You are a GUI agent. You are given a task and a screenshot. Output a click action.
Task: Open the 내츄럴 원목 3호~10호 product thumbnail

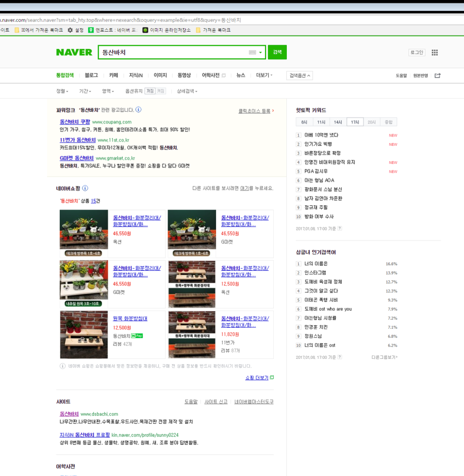(x=84, y=284)
